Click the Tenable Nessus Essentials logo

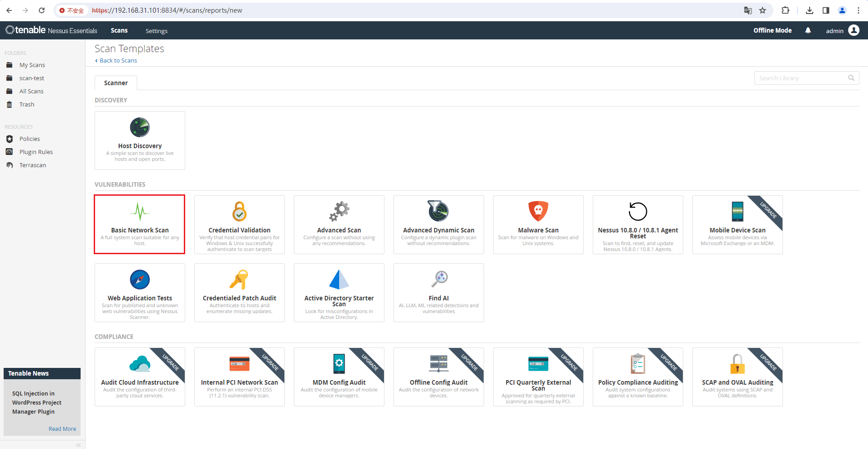pyautogui.click(x=51, y=30)
